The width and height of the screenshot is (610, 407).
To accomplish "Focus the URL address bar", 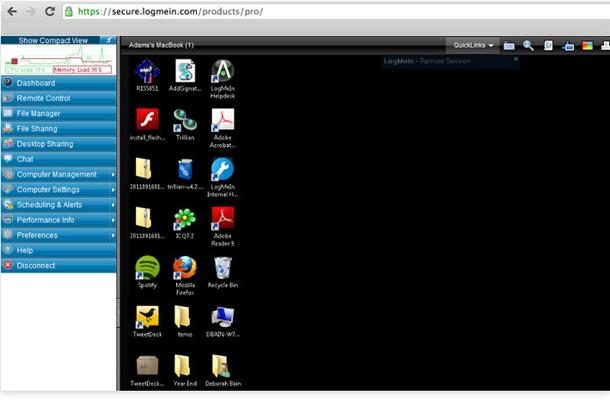I will (x=335, y=12).
